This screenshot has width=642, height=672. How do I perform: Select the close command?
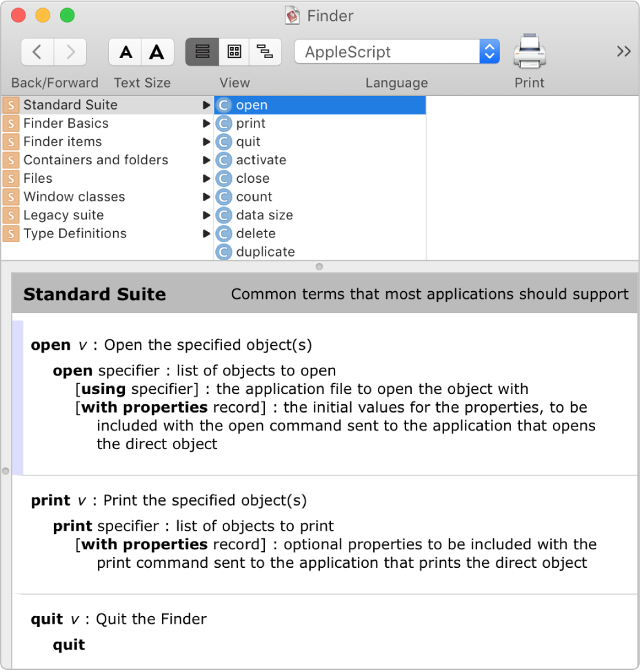[320, 178]
